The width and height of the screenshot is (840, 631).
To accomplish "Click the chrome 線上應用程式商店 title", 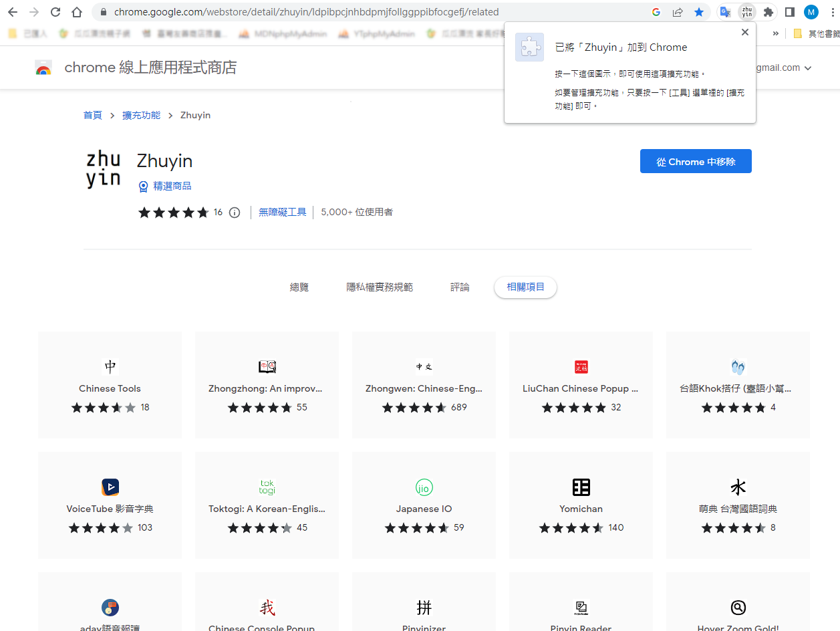I will click(x=150, y=68).
